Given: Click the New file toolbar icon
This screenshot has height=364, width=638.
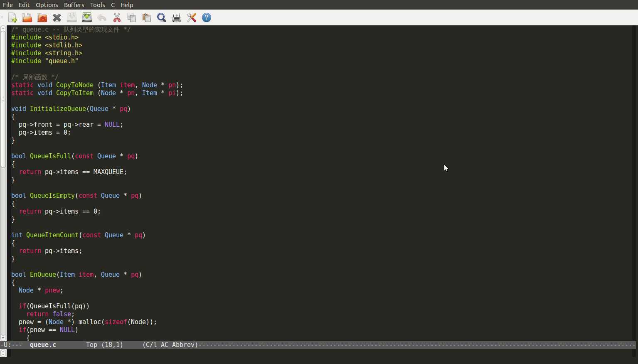Looking at the screenshot, I should 12,17.
